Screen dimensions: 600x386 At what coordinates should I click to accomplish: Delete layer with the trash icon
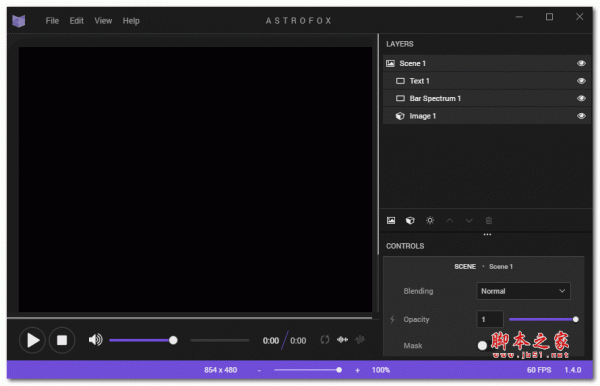click(x=489, y=220)
